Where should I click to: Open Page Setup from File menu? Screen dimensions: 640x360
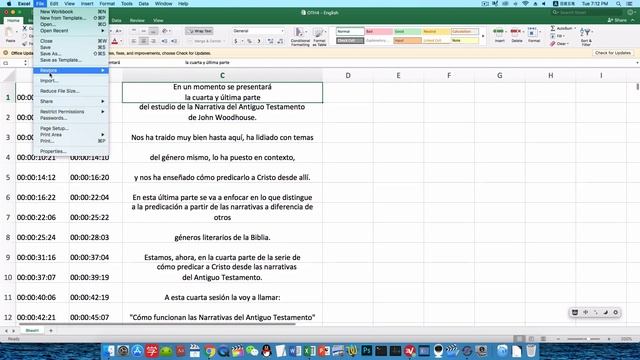point(71,128)
